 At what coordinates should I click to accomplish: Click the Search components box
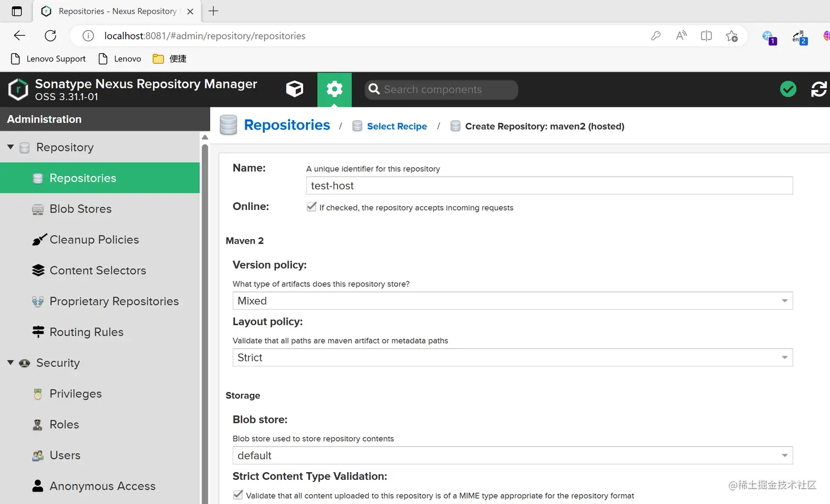442,89
